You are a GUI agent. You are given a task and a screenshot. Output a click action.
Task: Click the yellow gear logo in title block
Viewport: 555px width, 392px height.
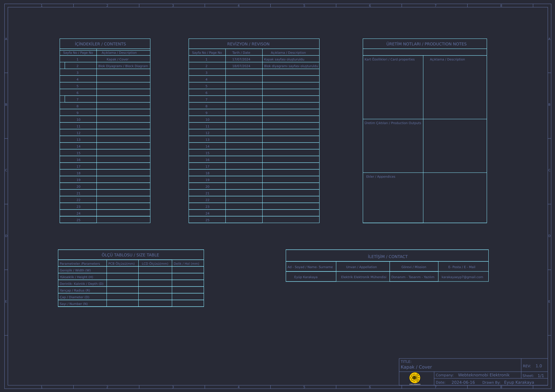click(x=415, y=378)
